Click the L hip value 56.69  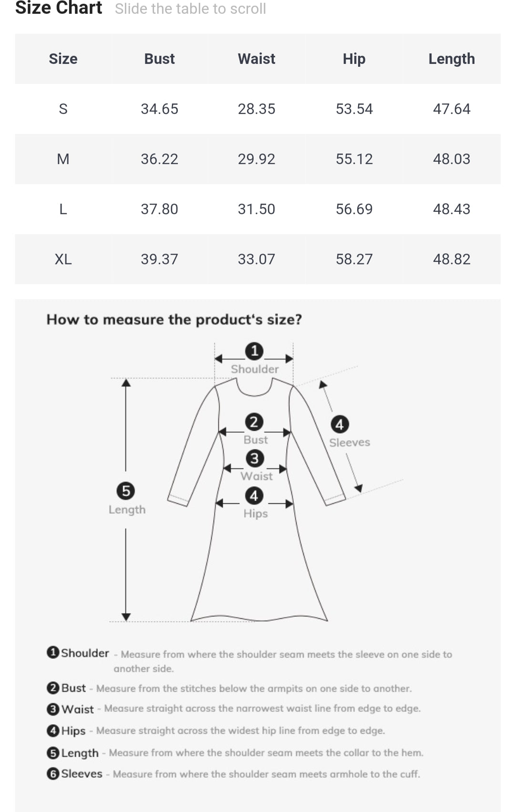pyautogui.click(x=354, y=209)
